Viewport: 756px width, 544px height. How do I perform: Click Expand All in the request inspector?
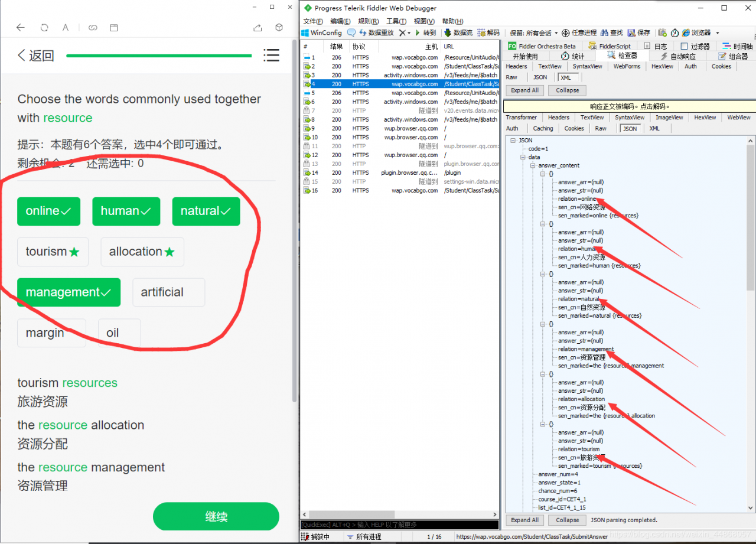point(525,90)
